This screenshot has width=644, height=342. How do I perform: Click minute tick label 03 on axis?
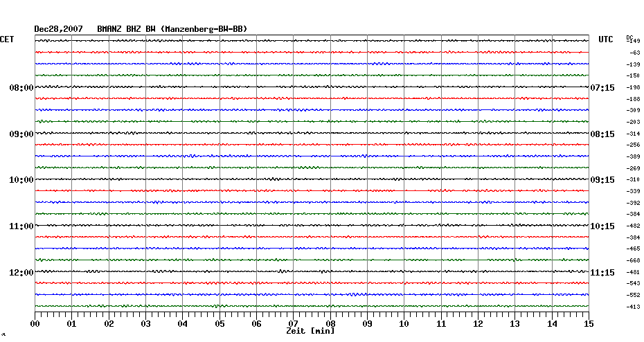click(x=146, y=323)
